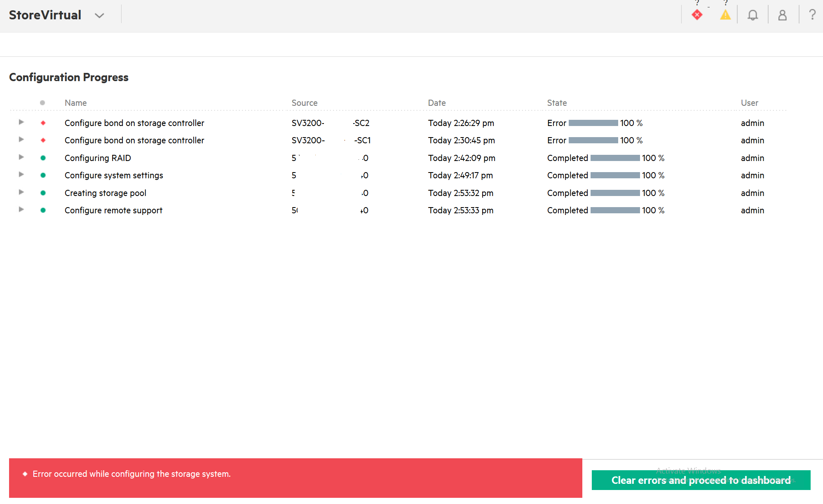Click 'Error' state in the SC1 row
Image resolution: width=823 pixels, height=504 pixels.
557,140
